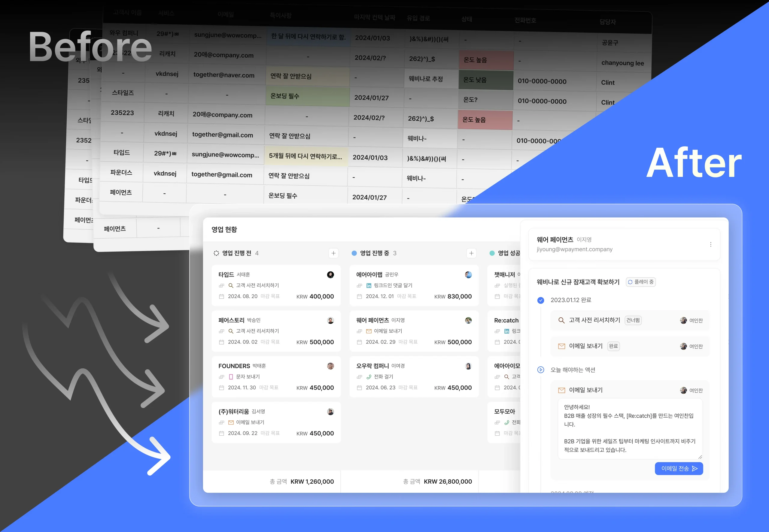
Task: Click the 플레이 중 status badge
Action: coord(640,282)
